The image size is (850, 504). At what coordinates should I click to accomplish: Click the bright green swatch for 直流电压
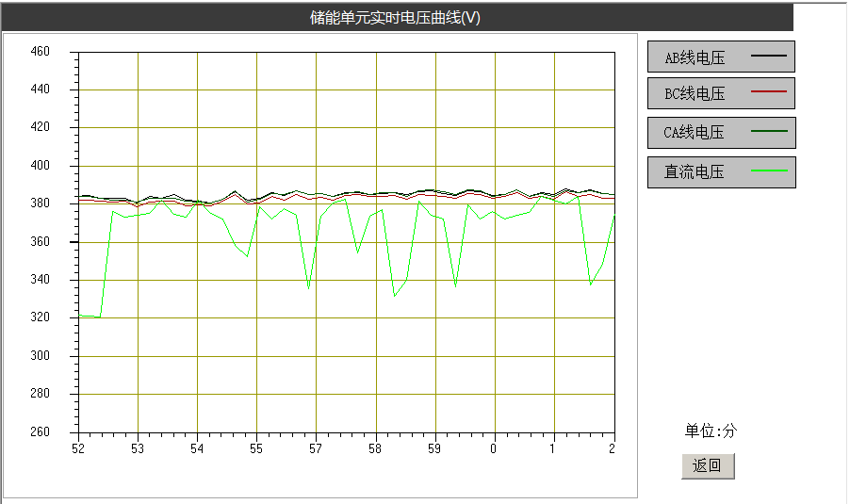click(x=768, y=171)
